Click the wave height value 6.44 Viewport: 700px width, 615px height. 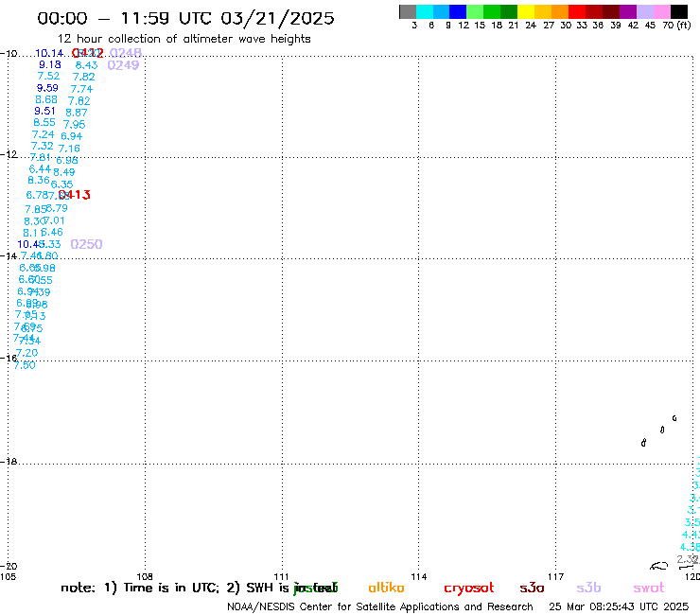tap(40, 169)
